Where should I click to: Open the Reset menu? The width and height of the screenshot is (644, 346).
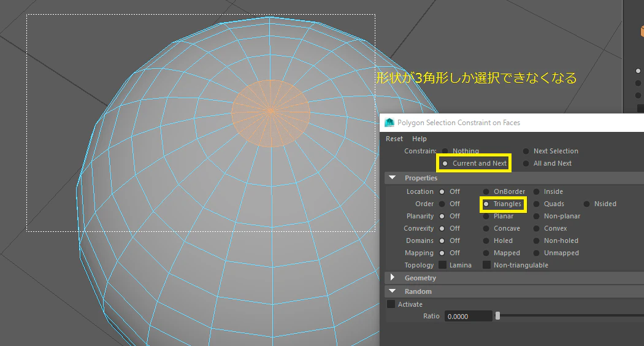click(394, 139)
